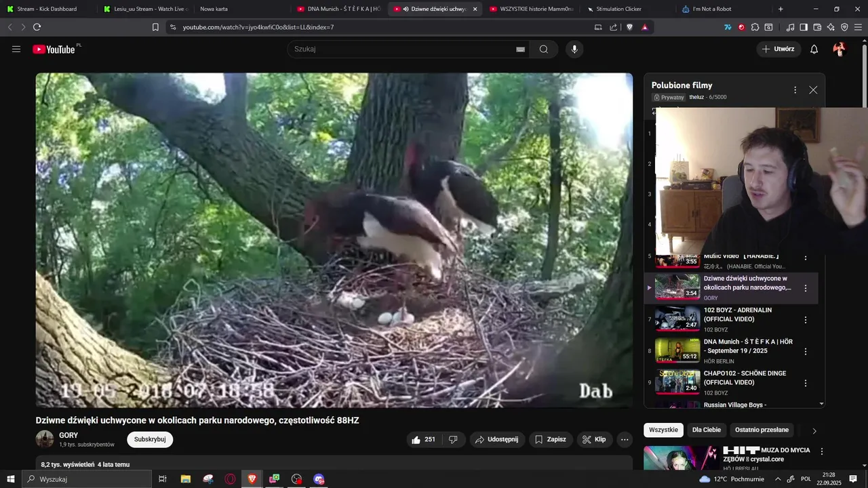
Task: Open options for MUZA DO MYCIA ZĘBÓW video
Action: pos(822,451)
